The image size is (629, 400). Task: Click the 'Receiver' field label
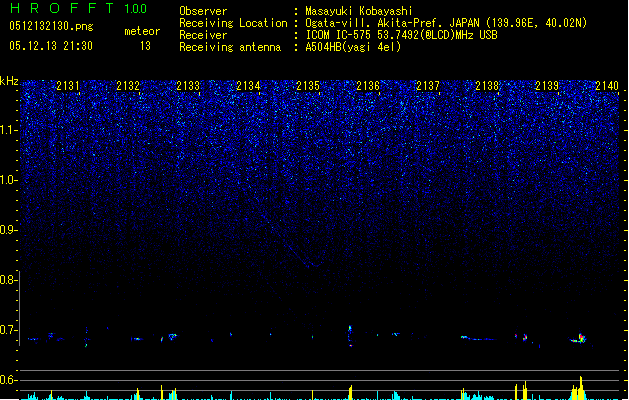203,35
